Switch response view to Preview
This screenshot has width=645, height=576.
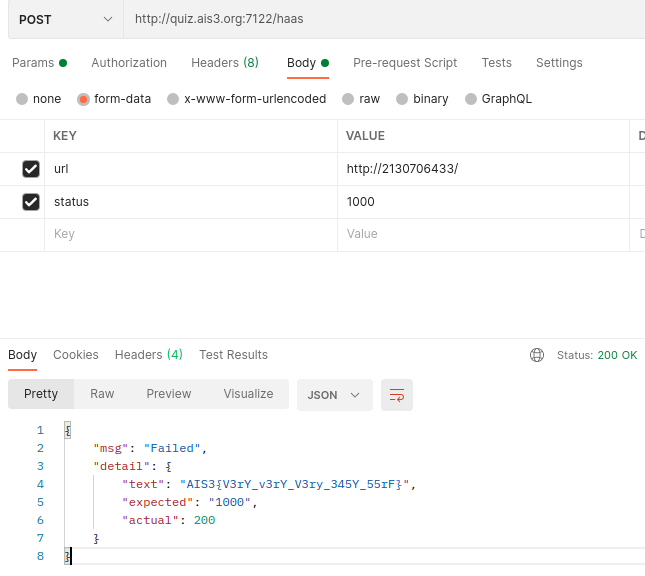[168, 394]
